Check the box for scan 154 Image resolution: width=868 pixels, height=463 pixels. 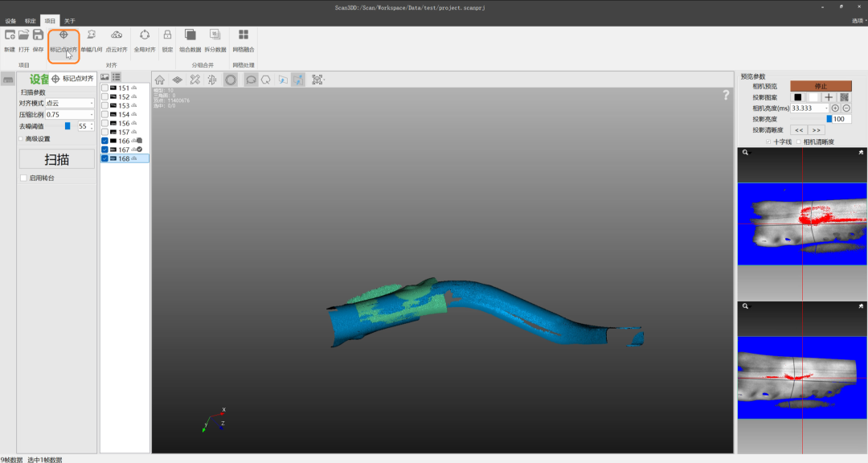(104, 115)
